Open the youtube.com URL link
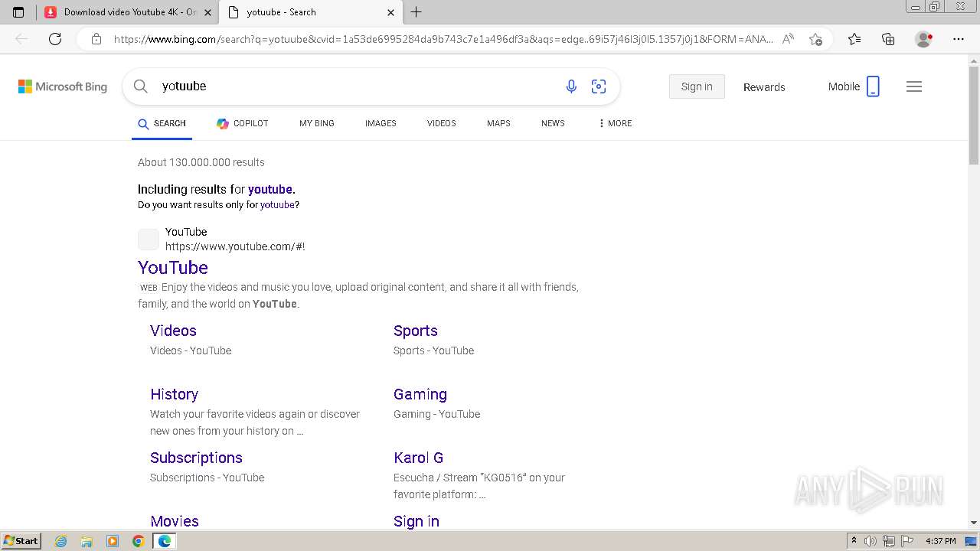The height and width of the screenshot is (551, 980). tap(235, 246)
